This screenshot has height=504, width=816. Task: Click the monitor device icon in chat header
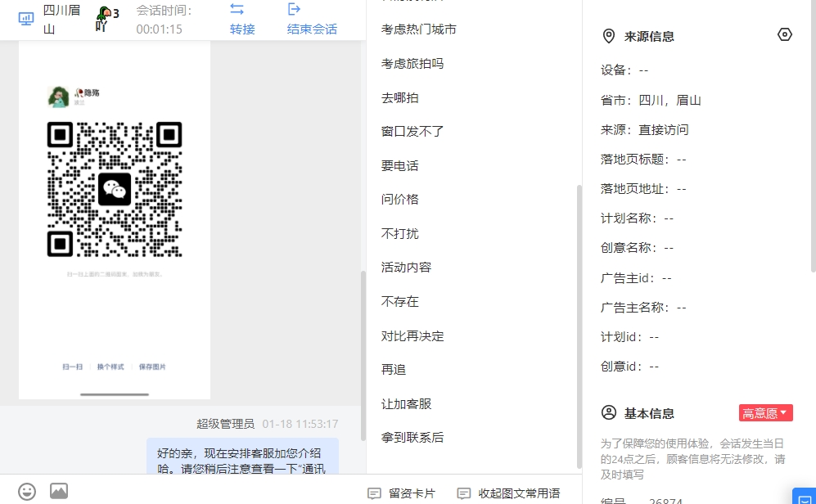26,19
